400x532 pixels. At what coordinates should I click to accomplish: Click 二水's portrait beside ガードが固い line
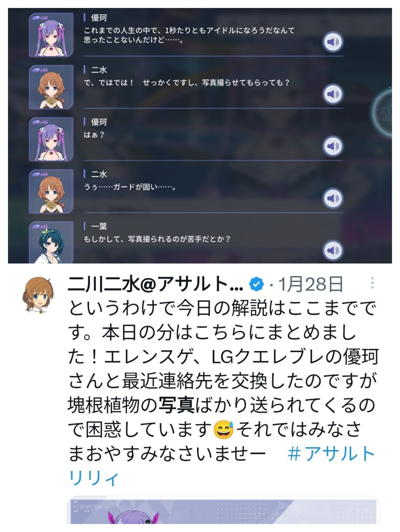(x=51, y=191)
